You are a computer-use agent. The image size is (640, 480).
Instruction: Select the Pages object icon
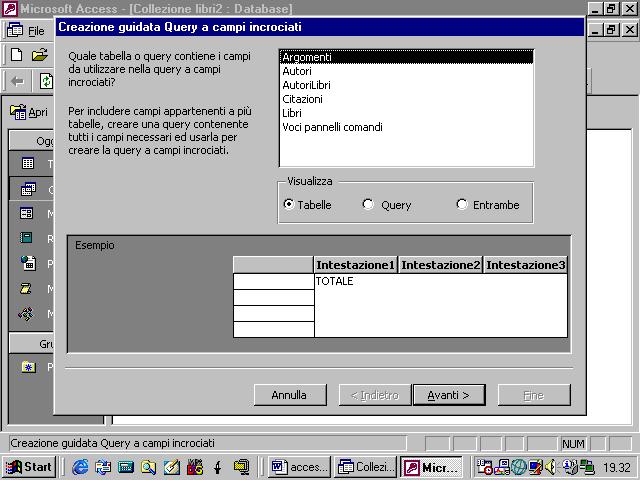pos(28,263)
